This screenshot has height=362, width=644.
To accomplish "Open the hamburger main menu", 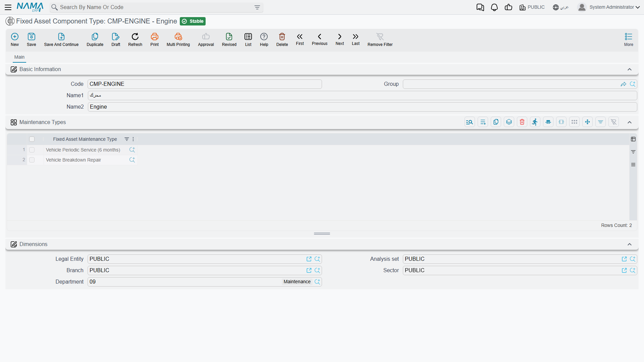I will (x=8, y=7).
